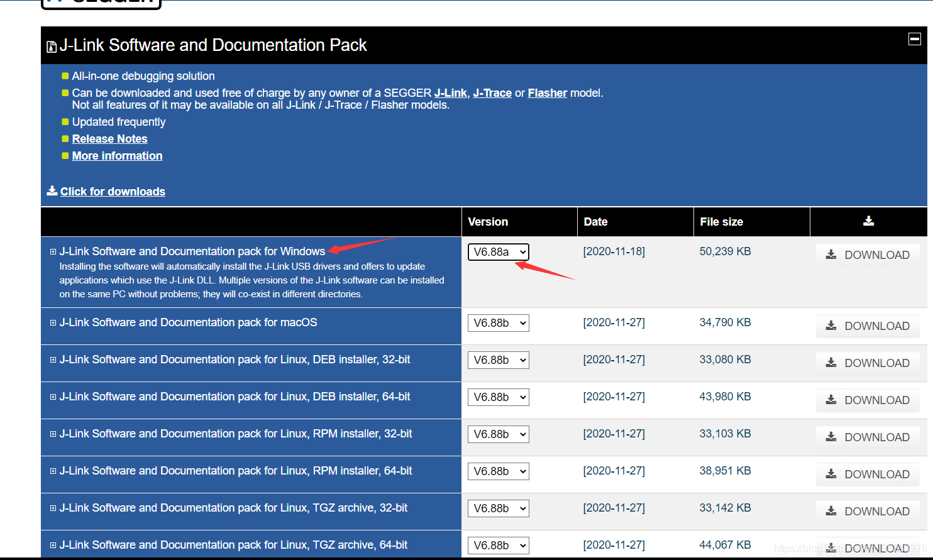Image resolution: width=933 pixels, height=560 pixels.
Task: Click the 33,103 KB file size
Action: click(x=725, y=434)
